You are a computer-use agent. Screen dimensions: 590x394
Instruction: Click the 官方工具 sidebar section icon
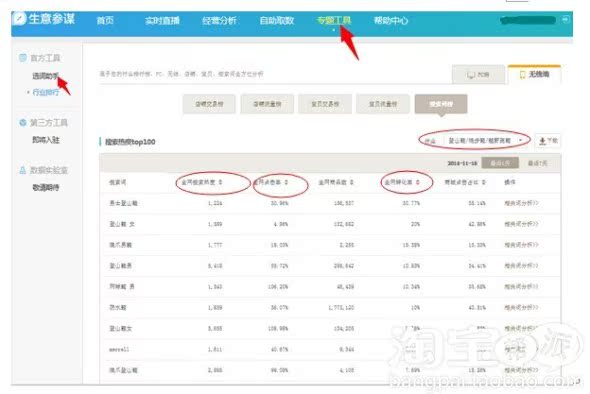point(23,58)
